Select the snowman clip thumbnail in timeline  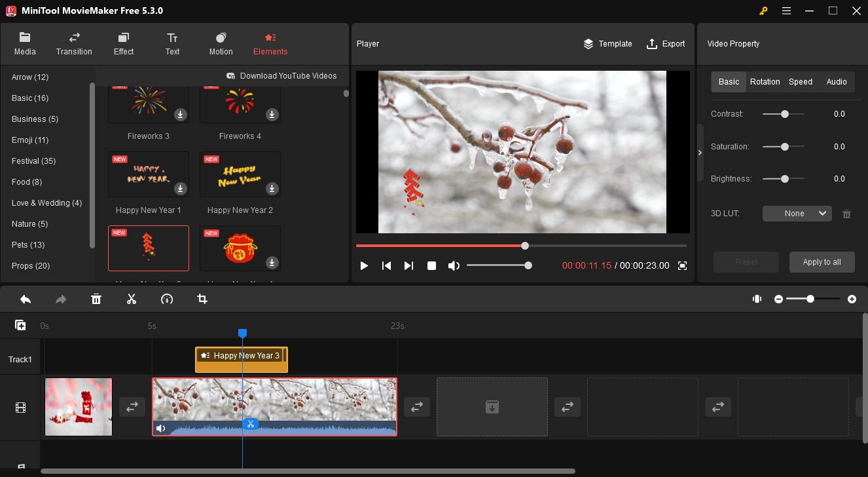(79, 407)
